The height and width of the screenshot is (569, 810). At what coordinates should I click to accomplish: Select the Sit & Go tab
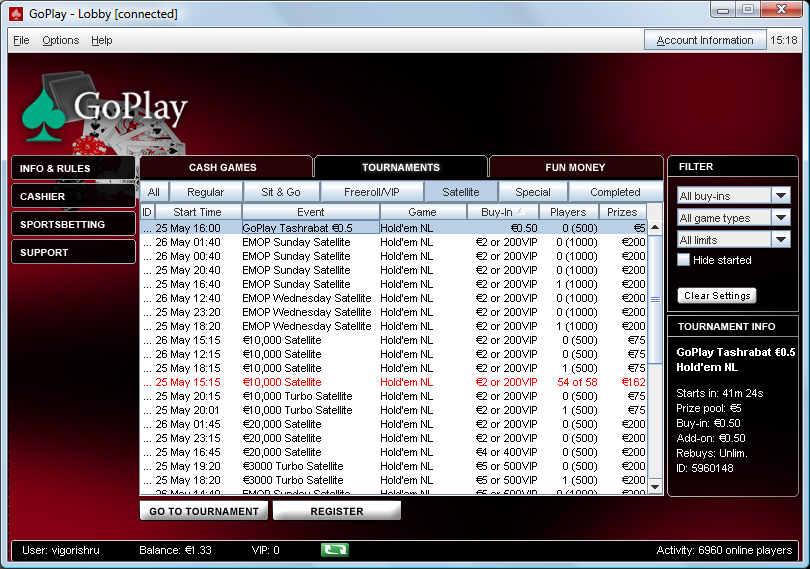click(281, 192)
